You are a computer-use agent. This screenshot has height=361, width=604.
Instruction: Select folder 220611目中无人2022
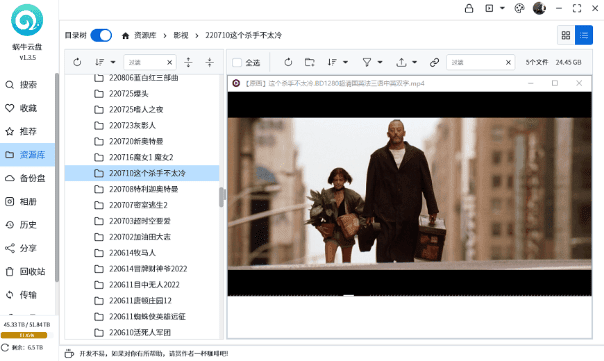coord(142,285)
